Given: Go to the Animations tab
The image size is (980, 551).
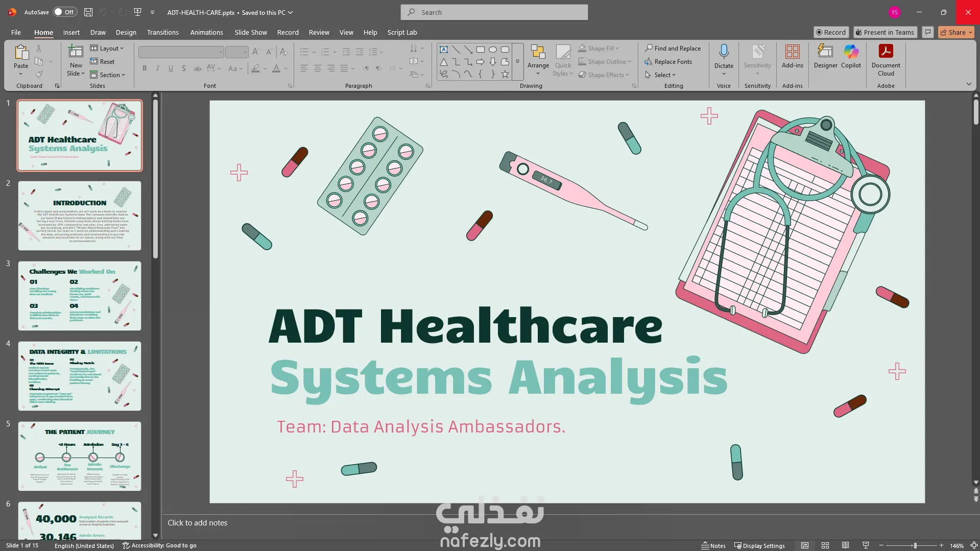Looking at the screenshot, I should (x=207, y=32).
